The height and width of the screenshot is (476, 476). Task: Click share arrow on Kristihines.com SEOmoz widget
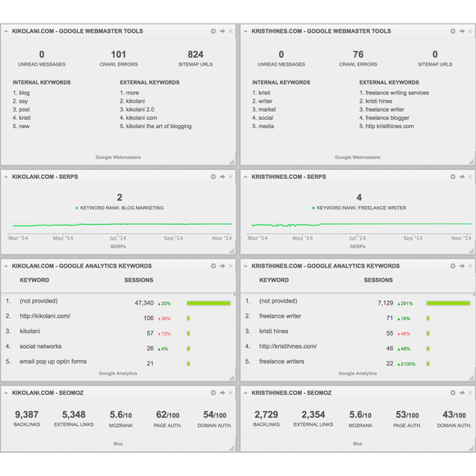462,393
